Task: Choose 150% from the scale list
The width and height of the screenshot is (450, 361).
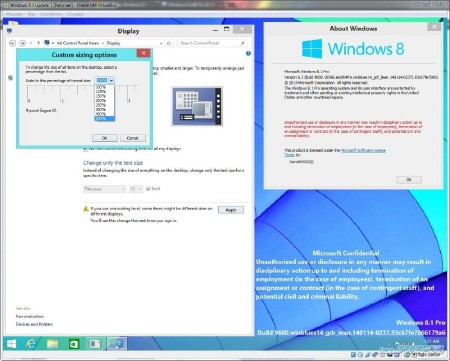Action: 105,96
